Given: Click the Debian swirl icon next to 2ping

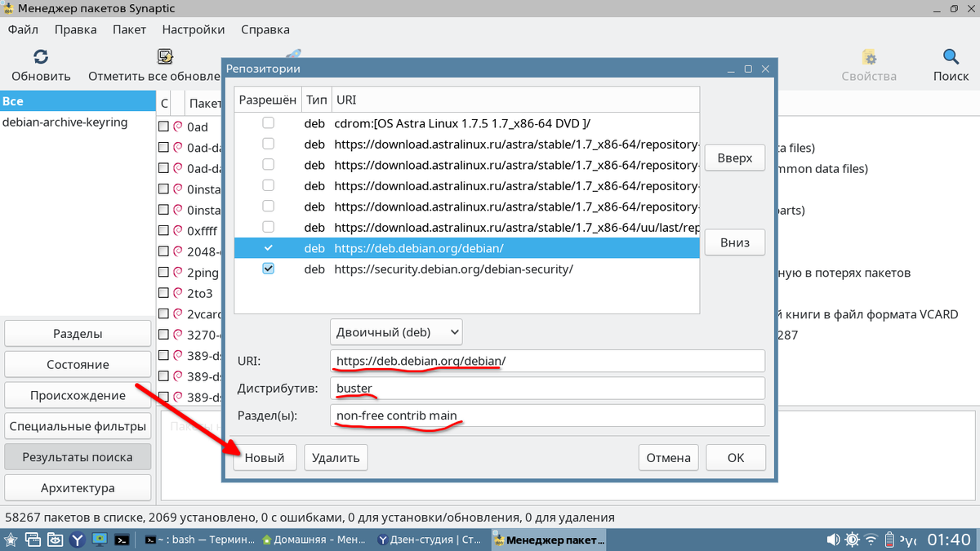Looking at the screenshot, I should [178, 272].
